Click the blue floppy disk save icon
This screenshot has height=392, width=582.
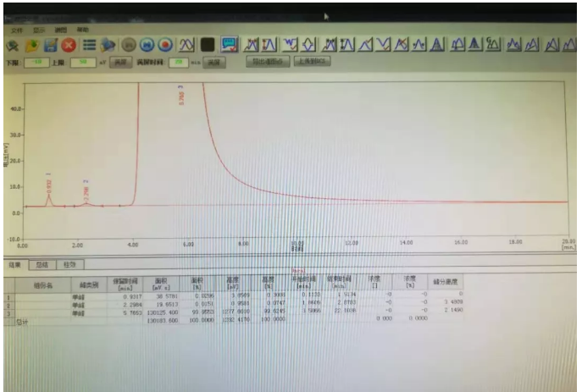50,45
